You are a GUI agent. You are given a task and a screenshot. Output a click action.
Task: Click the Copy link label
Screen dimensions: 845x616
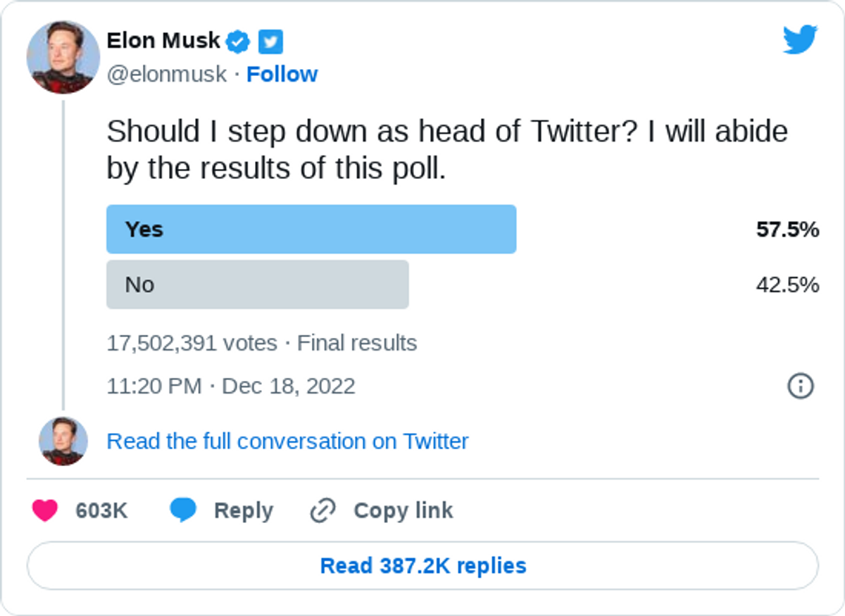pos(403,511)
